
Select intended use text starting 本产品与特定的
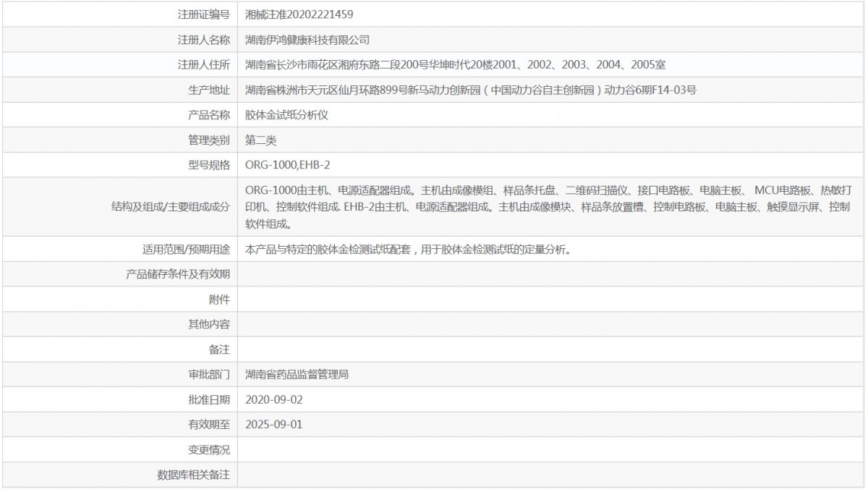click(411, 250)
